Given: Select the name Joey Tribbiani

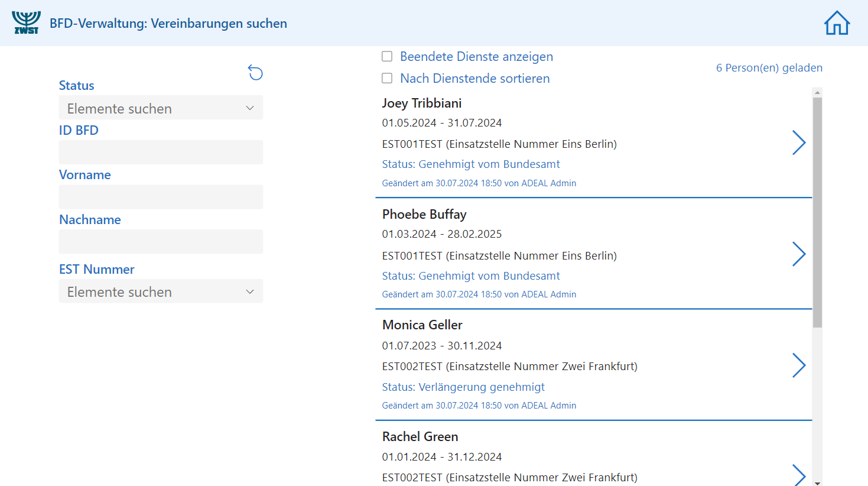Looking at the screenshot, I should click(422, 103).
